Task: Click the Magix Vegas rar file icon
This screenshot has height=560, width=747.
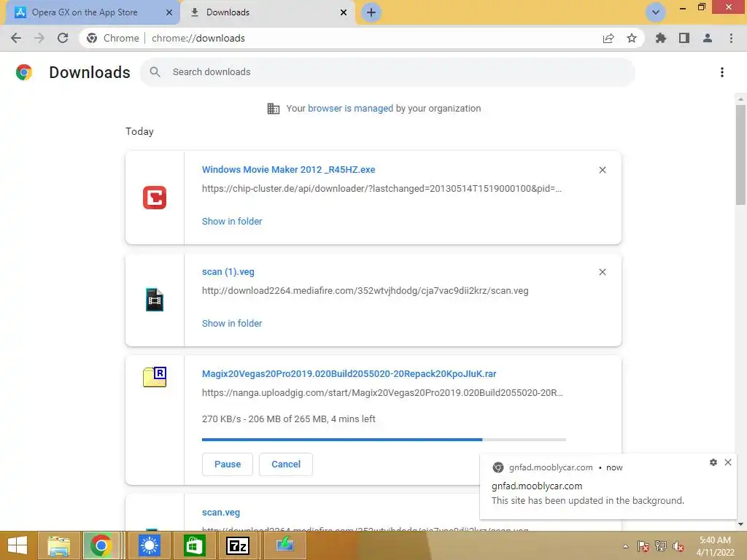Action: click(155, 377)
